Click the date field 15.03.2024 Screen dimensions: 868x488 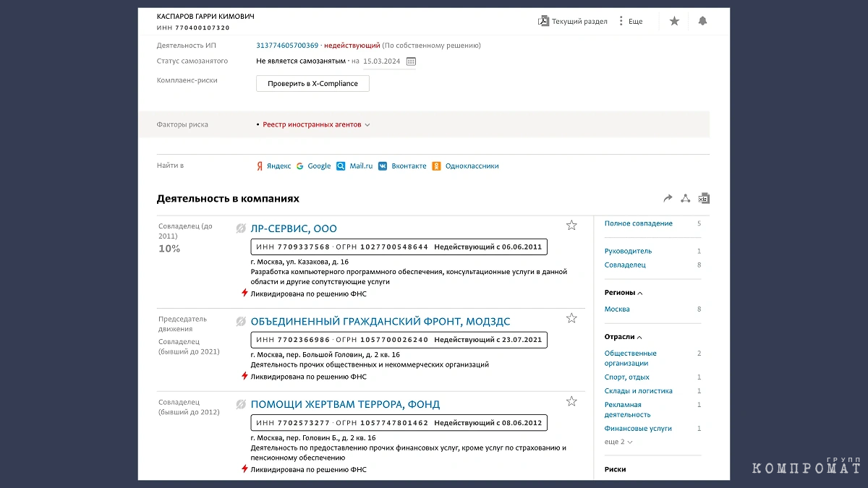(381, 61)
